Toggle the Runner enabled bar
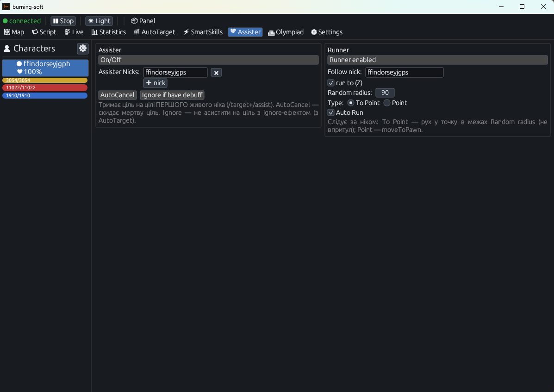The height and width of the screenshot is (392, 554). pos(437,60)
